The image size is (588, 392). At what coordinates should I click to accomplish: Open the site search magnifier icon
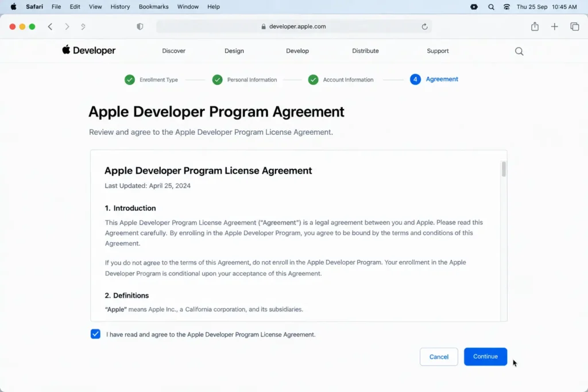(519, 51)
